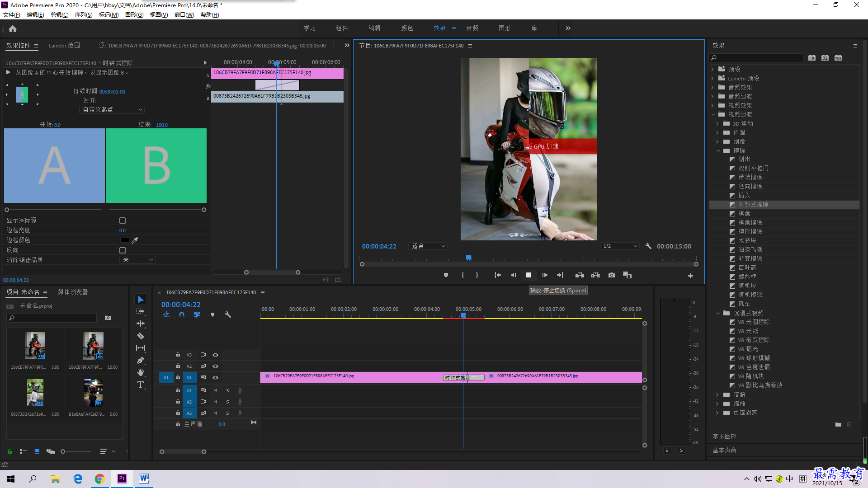Image resolution: width=868 pixels, height=488 pixels.
Task: Click the Lift button
Action: [580, 275]
